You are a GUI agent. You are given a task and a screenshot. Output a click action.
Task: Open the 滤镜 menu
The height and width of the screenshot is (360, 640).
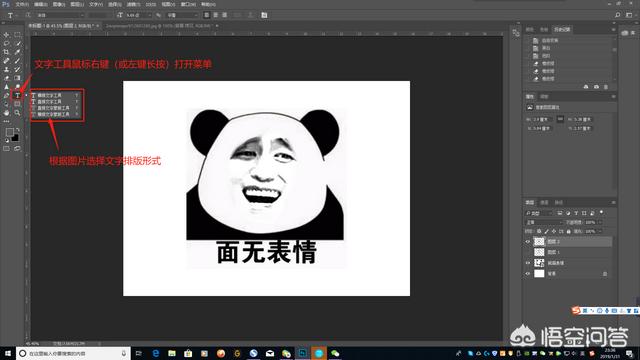click(133, 4)
